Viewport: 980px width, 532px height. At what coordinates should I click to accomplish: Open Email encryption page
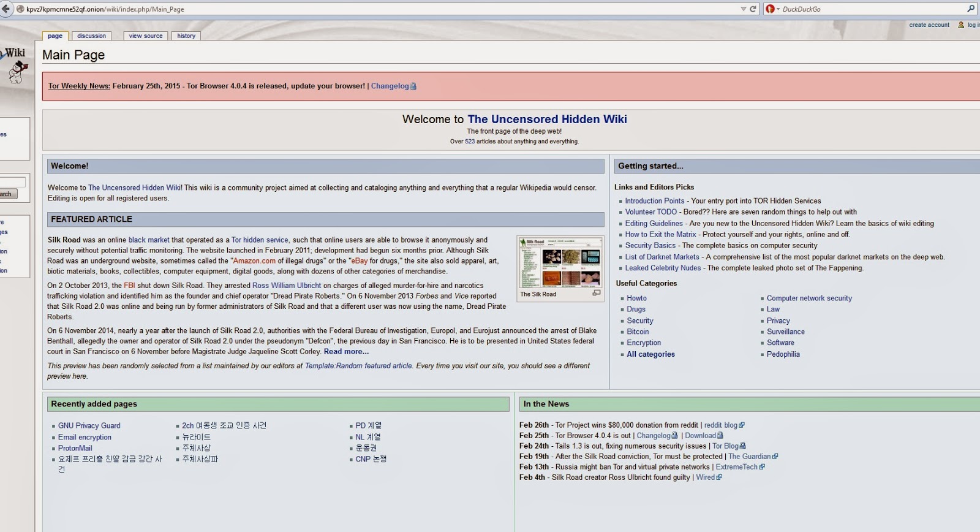(85, 438)
